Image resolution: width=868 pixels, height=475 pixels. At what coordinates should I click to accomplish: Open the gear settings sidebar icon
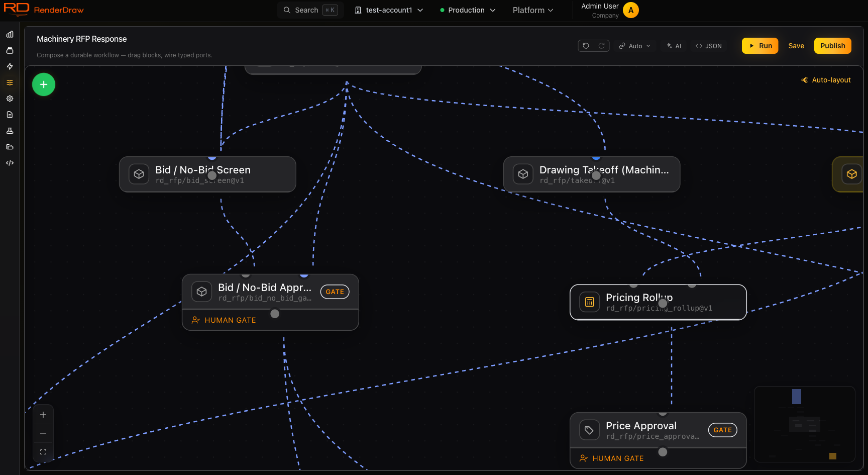point(10,99)
